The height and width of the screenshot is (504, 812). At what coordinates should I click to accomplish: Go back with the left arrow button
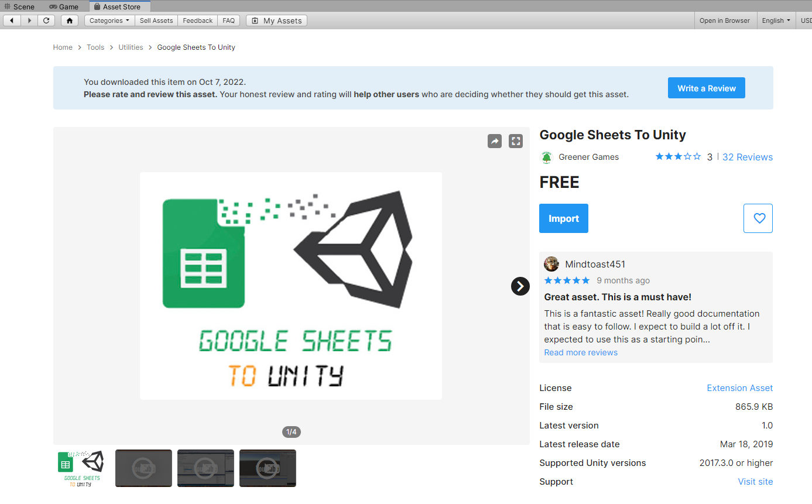click(x=12, y=20)
